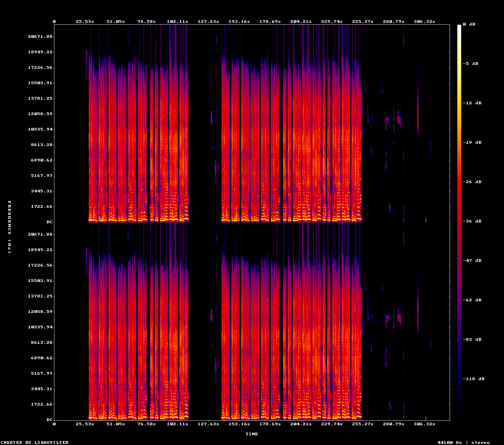Click the DC label of the lower channel
The height and width of the screenshot is (445, 504).
tap(49, 420)
